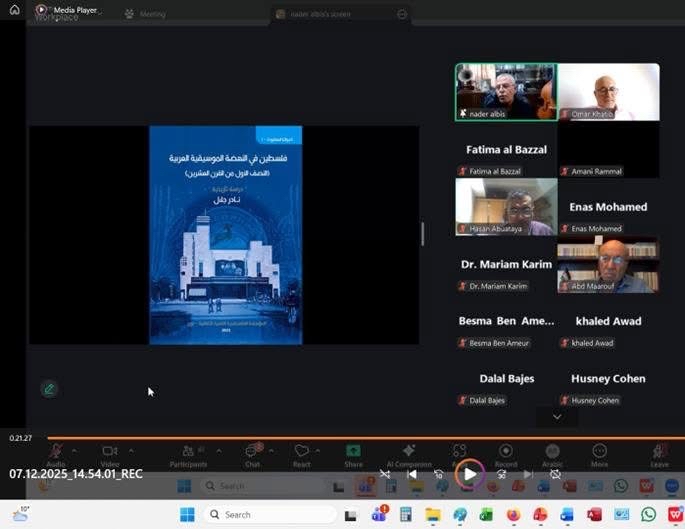This screenshot has width=685, height=529.
Task: Open the Chat panel icon
Action: (x=253, y=452)
